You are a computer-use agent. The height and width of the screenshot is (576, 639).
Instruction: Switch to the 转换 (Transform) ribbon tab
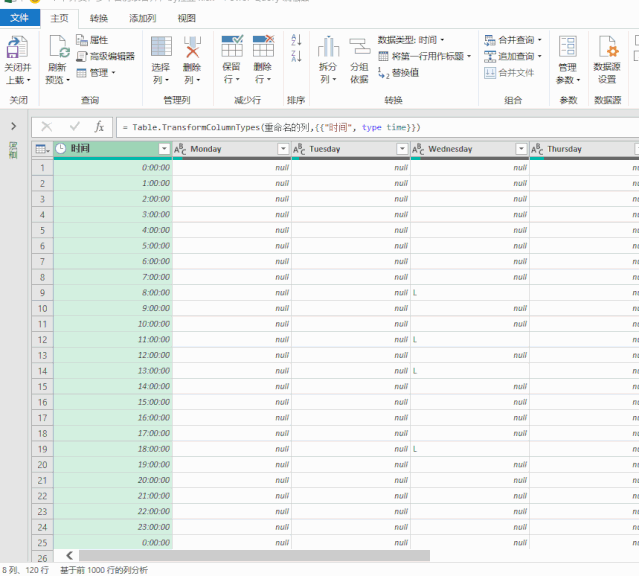click(x=99, y=18)
